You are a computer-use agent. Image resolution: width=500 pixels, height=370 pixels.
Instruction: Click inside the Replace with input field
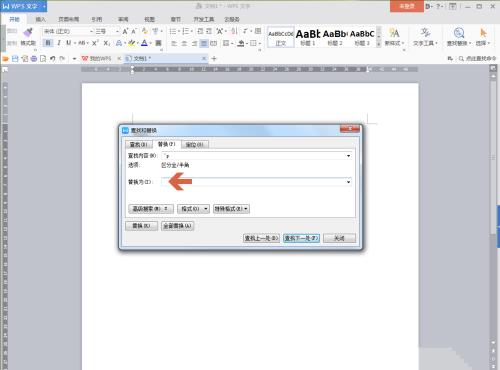click(253, 182)
